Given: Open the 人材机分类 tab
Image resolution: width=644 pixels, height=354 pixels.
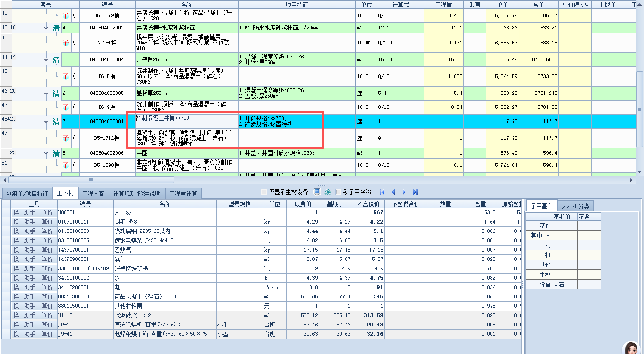Looking at the screenshot, I should (x=576, y=206).
